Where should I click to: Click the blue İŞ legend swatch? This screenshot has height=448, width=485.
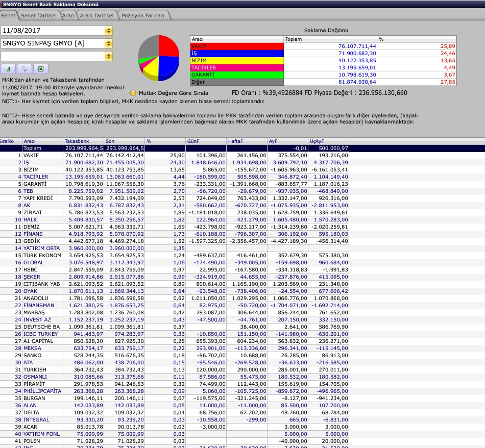point(237,53)
